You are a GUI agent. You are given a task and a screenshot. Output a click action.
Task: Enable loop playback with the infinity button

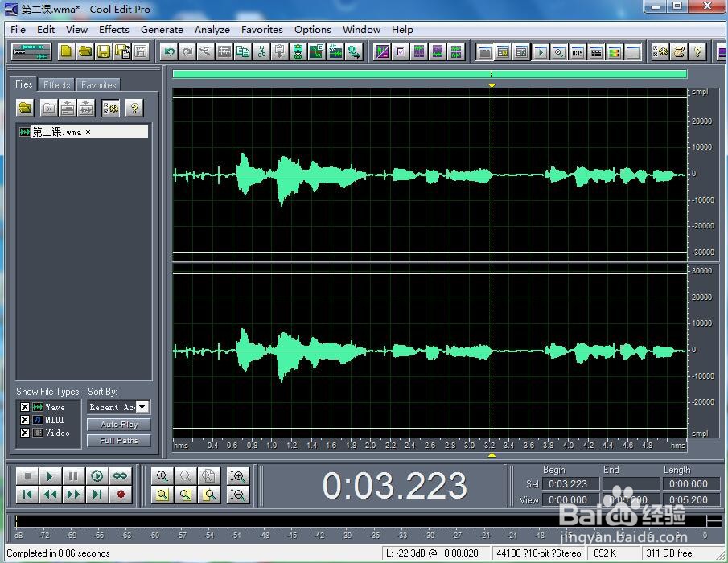click(120, 476)
